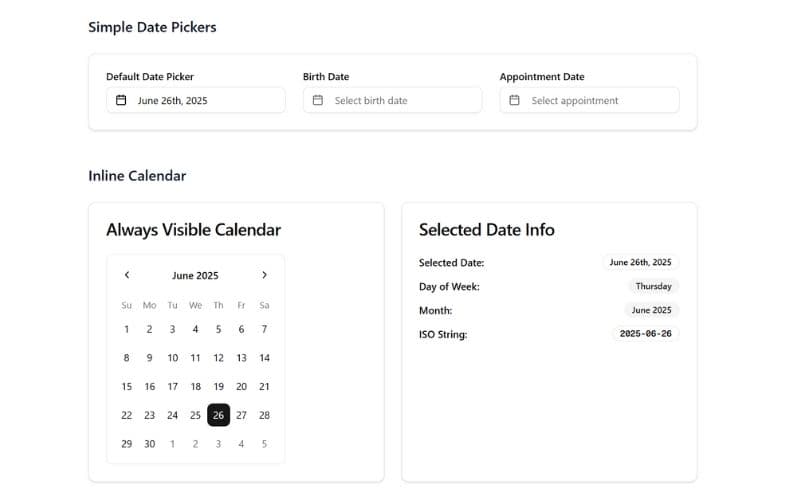Click the ISO String value 2025-06-26
The height and width of the screenshot is (500, 800).
pos(645,334)
